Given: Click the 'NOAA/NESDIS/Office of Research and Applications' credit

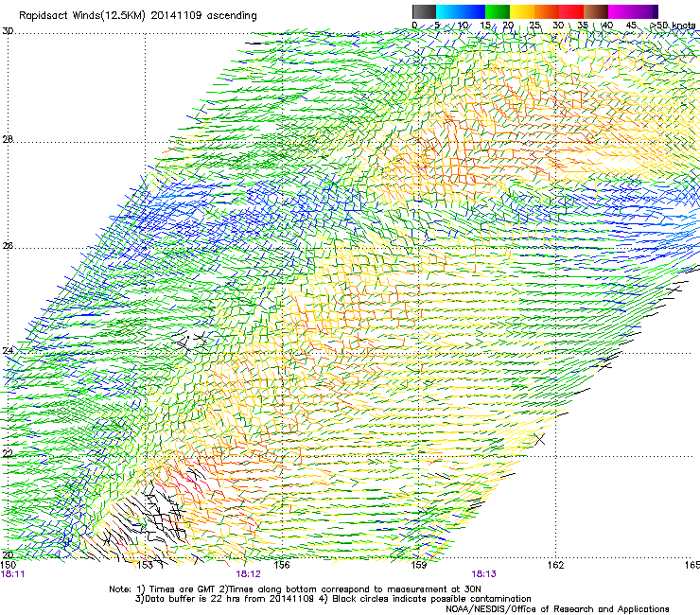Looking at the screenshot, I should click(x=557, y=608).
